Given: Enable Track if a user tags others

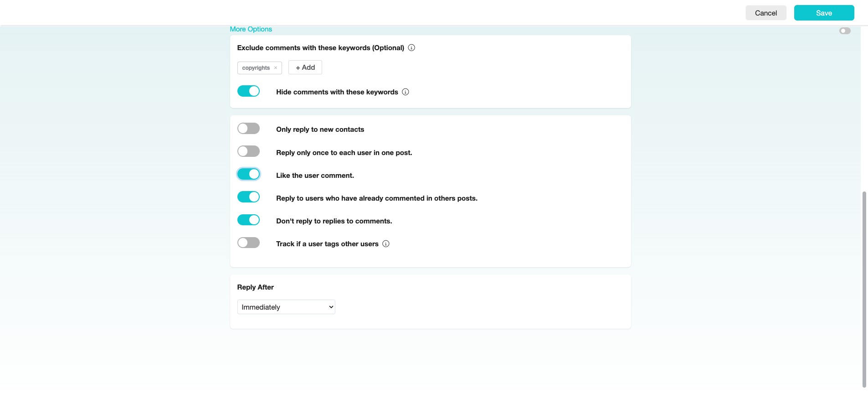Looking at the screenshot, I should pos(248,243).
